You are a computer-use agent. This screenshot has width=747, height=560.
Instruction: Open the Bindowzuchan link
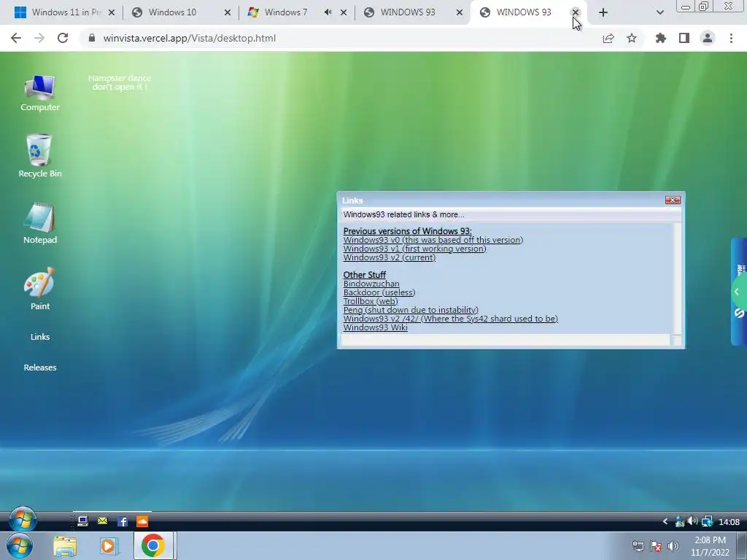tap(371, 284)
